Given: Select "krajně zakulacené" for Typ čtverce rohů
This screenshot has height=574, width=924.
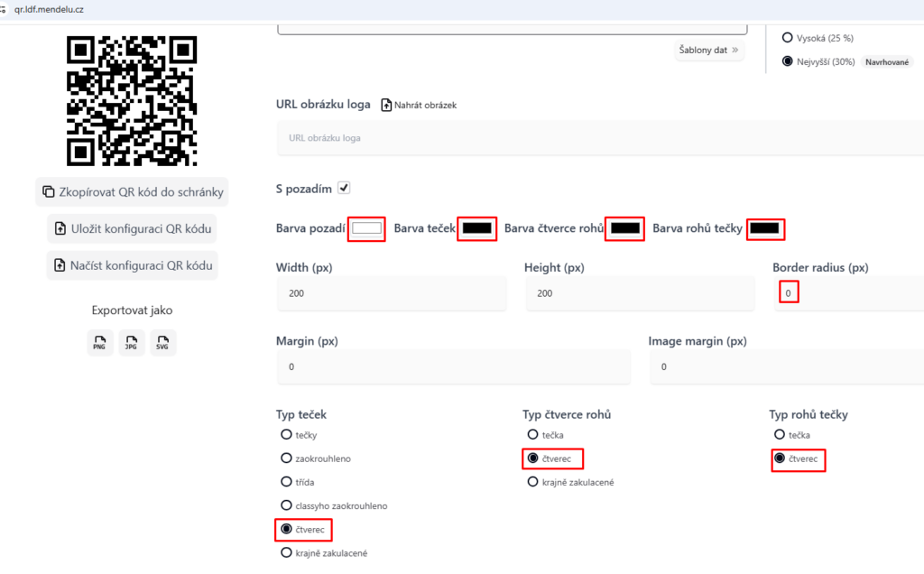Looking at the screenshot, I should [x=532, y=482].
